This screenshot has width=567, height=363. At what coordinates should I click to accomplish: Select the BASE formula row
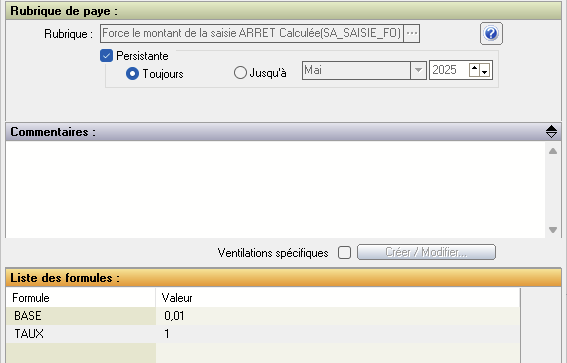click(263, 316)
